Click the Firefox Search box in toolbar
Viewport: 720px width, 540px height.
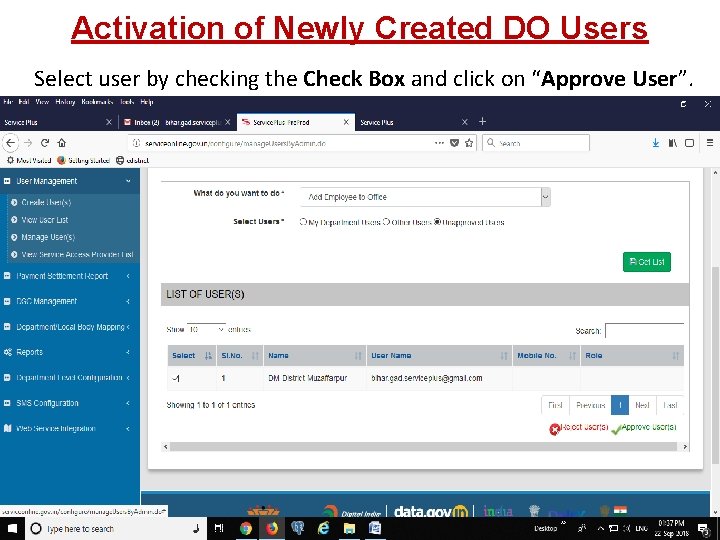[536, 143]
